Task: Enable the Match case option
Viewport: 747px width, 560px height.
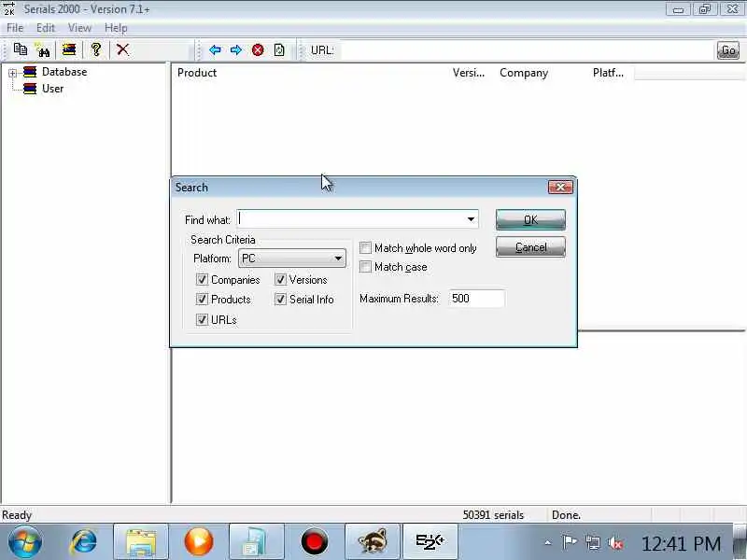Action: 365,267
